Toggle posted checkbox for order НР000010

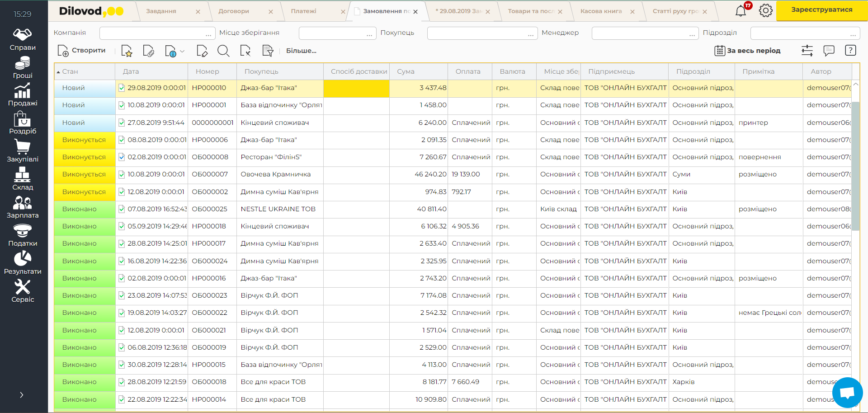pyautogui.click(x=122, y=88)
